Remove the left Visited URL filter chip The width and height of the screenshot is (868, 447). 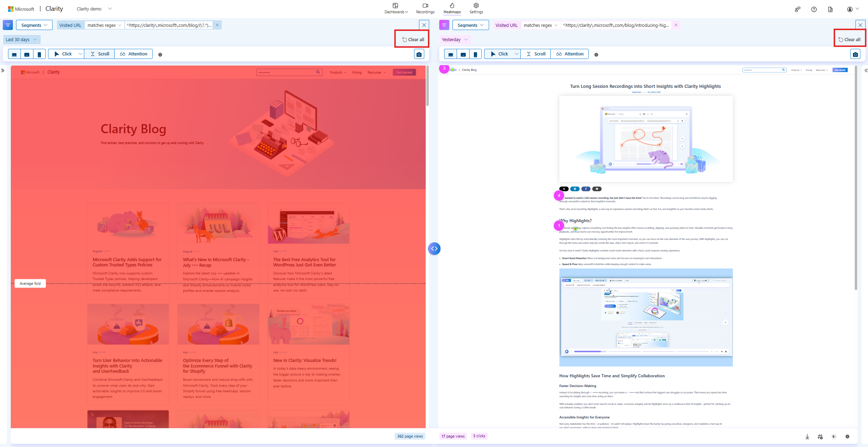point(217,25)
